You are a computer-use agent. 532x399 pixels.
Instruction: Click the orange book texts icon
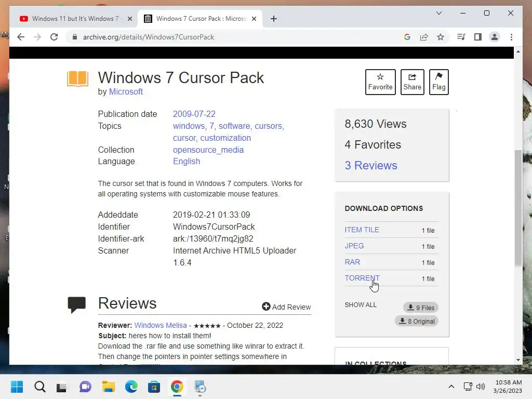(x=78, y=79)
